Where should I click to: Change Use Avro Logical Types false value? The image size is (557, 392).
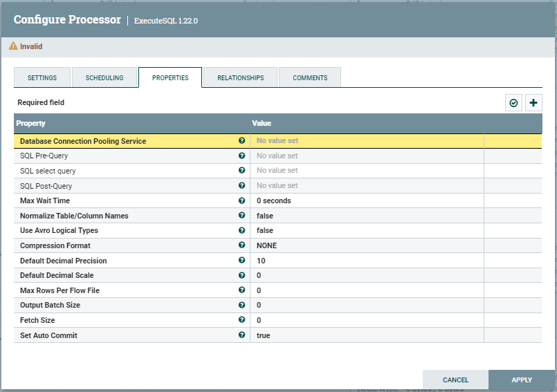[367, 230]
